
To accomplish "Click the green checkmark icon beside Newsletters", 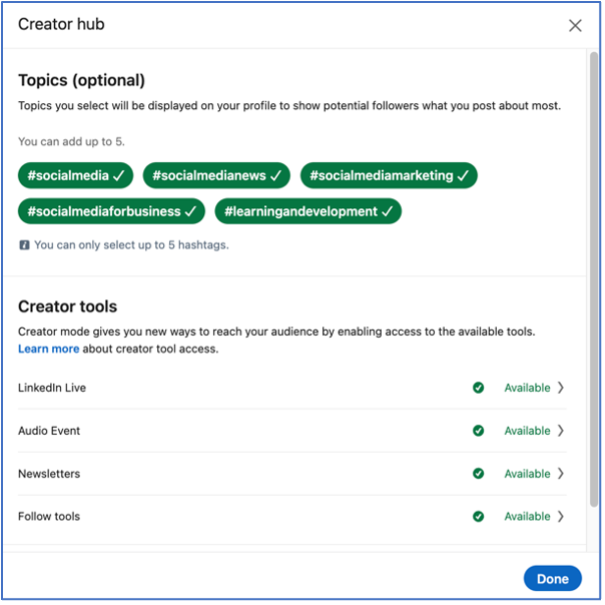I will (x=478, y=473).
